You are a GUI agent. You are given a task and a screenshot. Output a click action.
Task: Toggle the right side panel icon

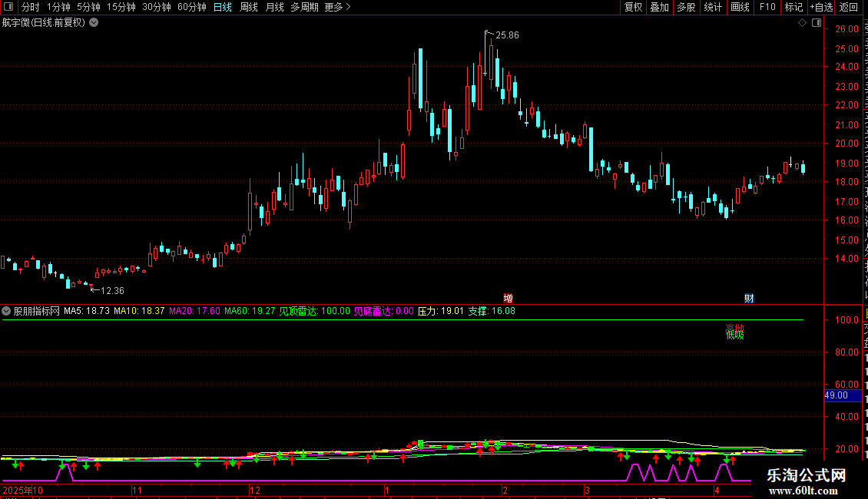817,23
